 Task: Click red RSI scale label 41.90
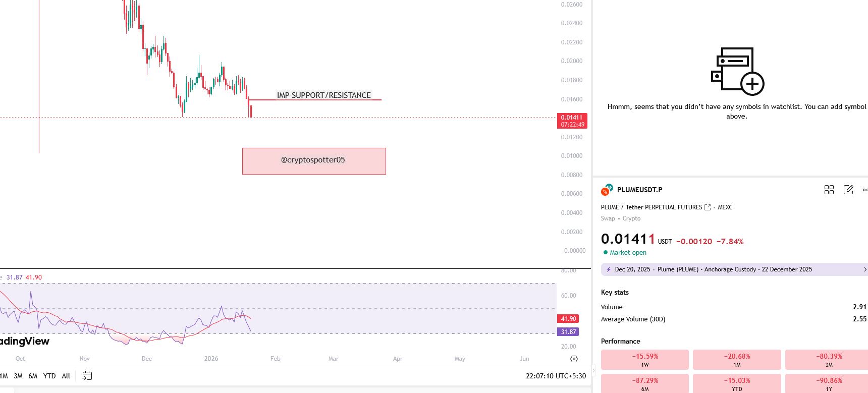coord(568,319)
